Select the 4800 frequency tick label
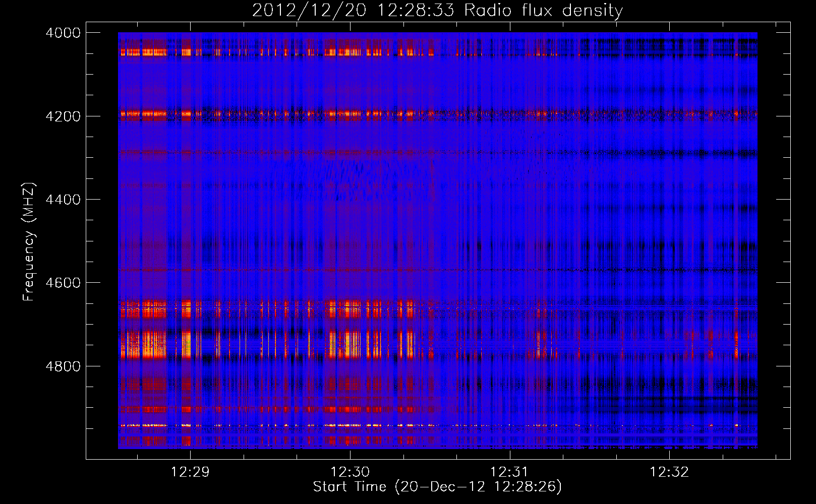Image resolution: width=816 pixels, height=504 pixels. tap(63, 366)
